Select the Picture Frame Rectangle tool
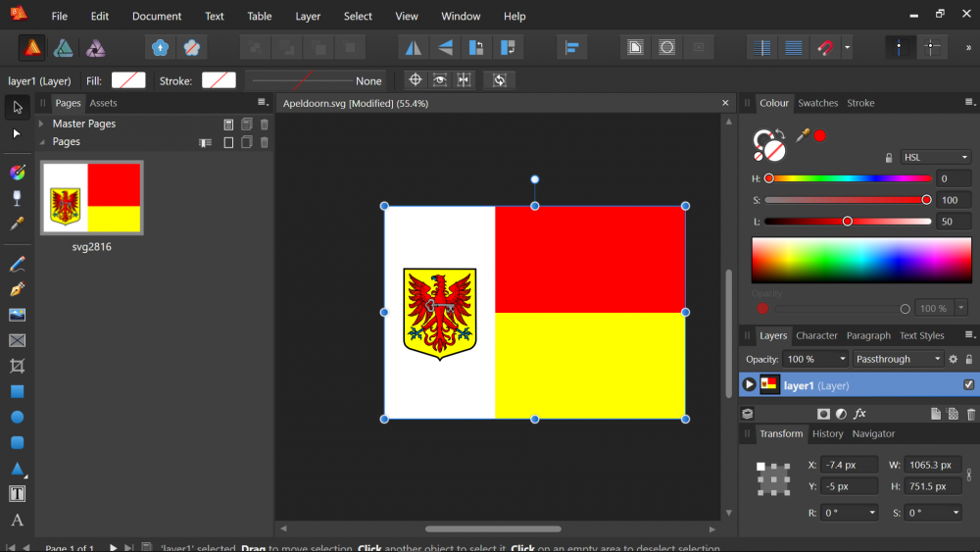The image size is (980, 552). (17, 340)
